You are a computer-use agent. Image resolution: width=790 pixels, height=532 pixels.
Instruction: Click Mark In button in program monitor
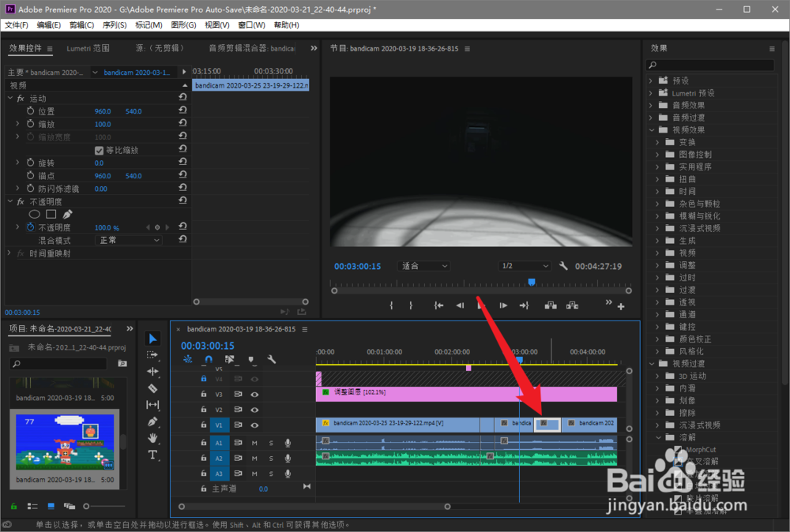pos(392,305)
